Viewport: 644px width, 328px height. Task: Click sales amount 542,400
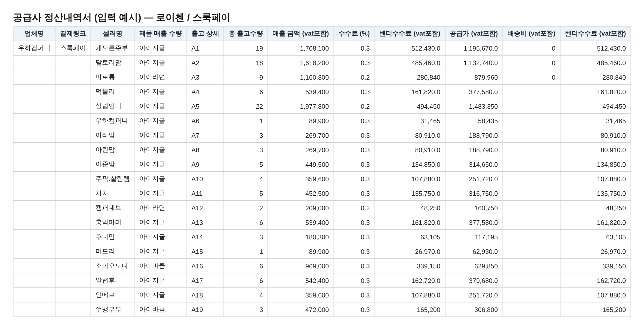click(301, 280)
